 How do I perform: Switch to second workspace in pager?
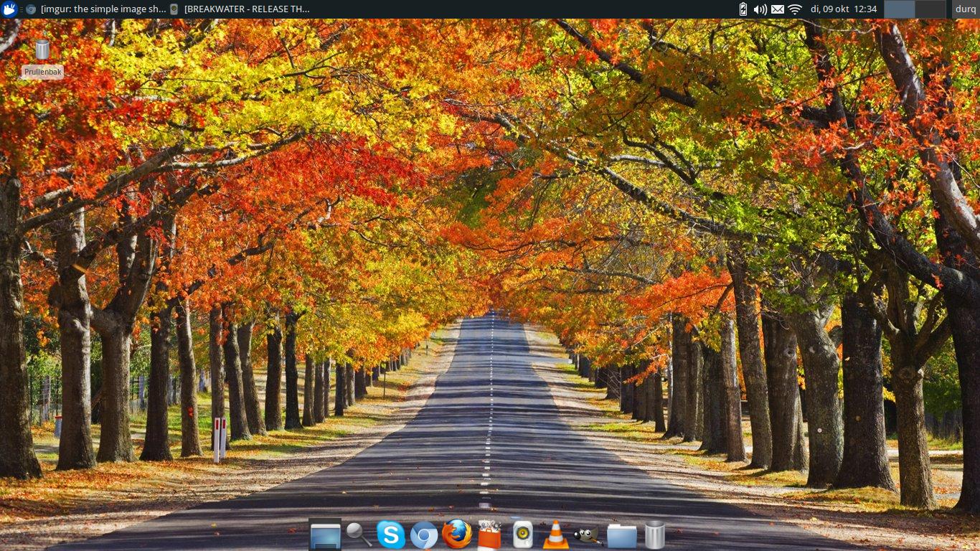pyautogui.click(x=930, y=9)
